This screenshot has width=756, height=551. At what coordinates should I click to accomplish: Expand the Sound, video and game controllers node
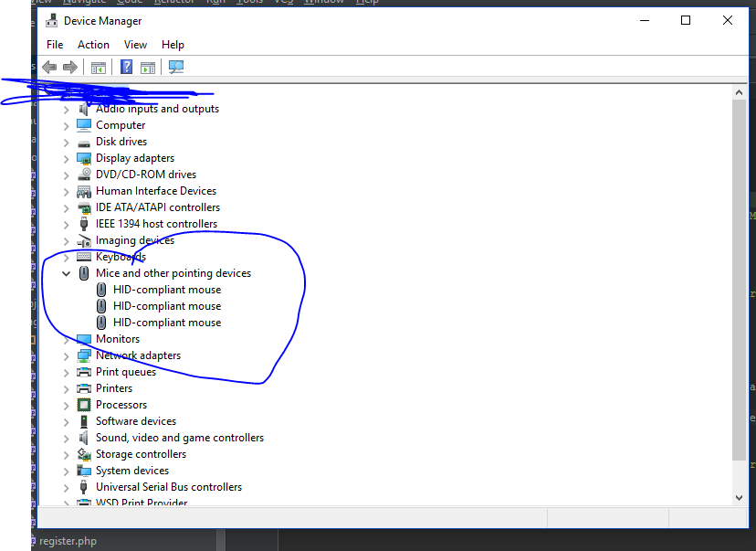(66, 438)
